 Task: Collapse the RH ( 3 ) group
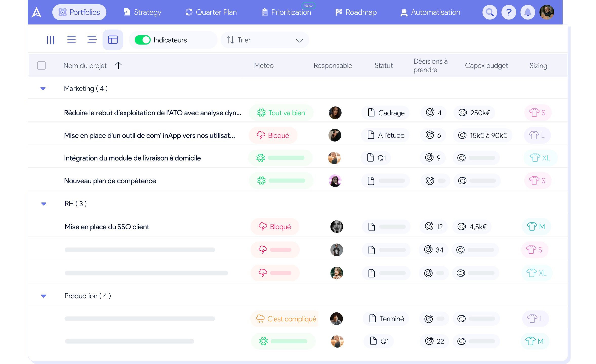[44, 204]
